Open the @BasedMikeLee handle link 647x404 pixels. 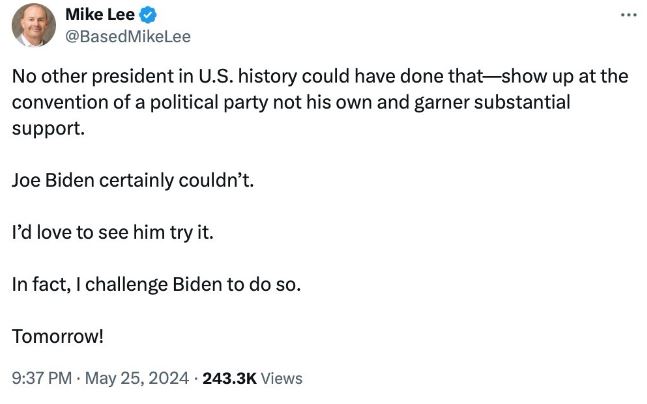[127, 36]
